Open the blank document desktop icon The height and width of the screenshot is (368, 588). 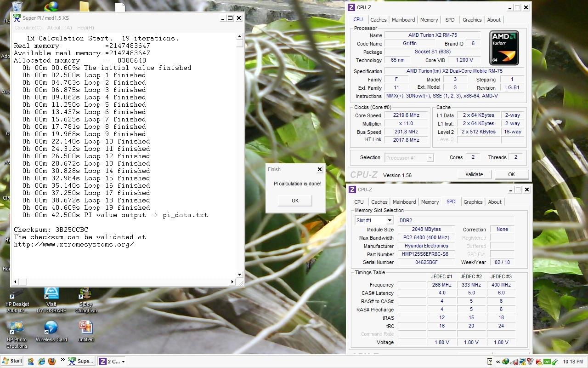click(119, 6)
